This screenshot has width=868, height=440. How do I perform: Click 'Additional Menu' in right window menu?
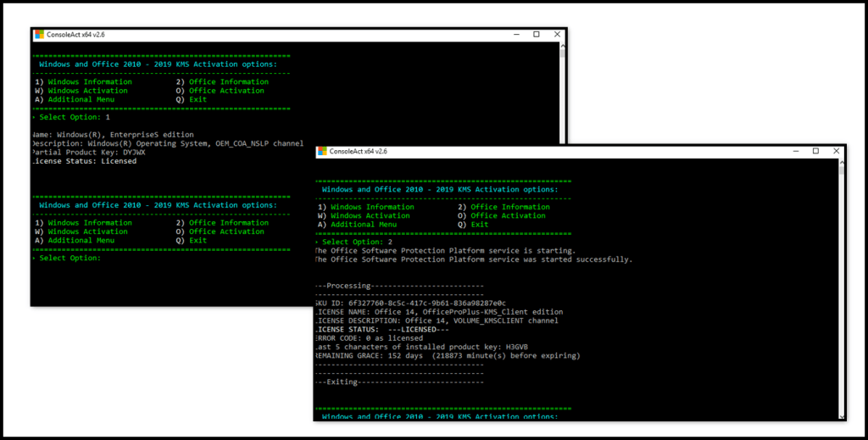(364, 225)
